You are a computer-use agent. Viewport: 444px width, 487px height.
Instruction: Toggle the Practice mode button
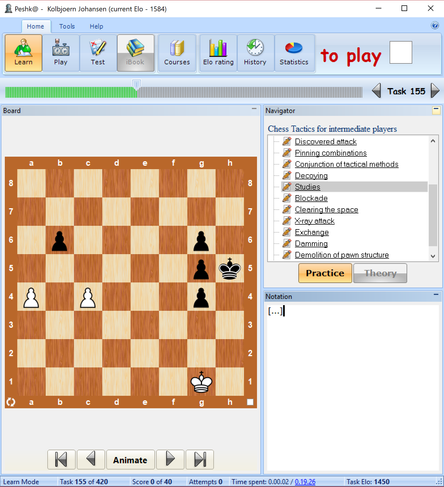coord(325,273)
